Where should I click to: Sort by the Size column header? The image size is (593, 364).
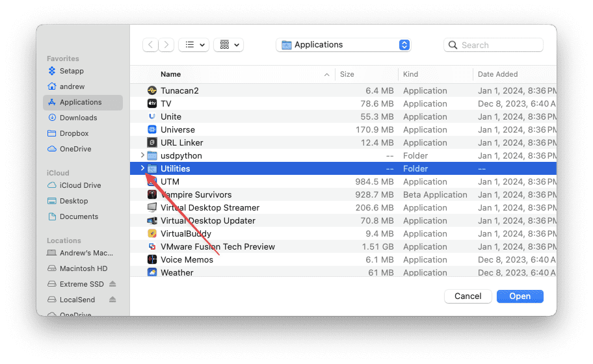(347, 75)
